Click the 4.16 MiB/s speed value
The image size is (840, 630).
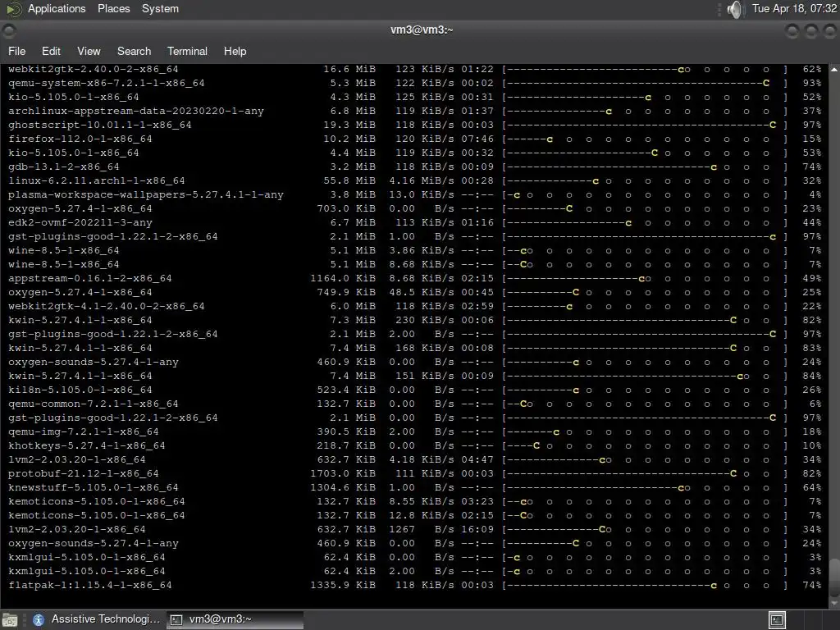coord(422,180)
